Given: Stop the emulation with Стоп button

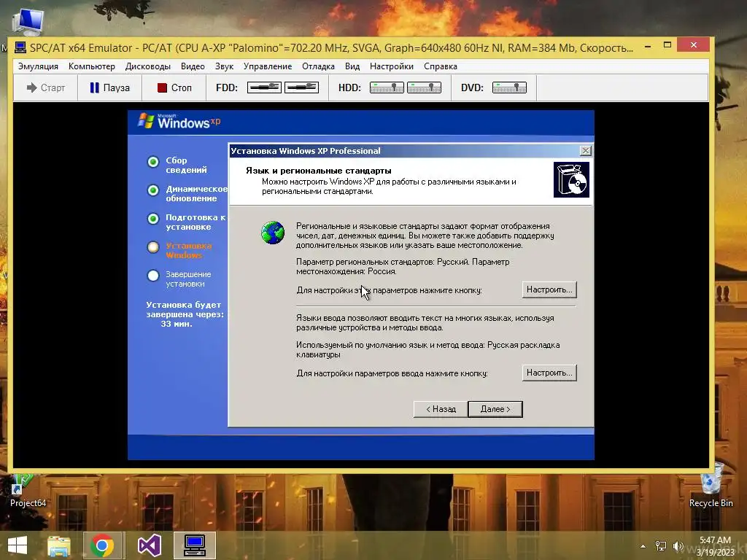Looking at the screenshot, I should [x=174, y=87].
